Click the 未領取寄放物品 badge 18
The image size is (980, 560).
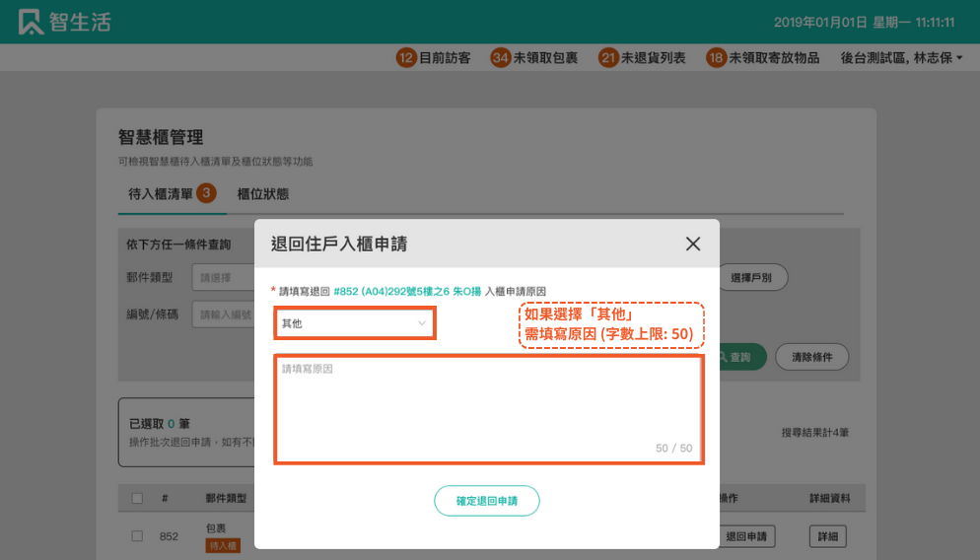(x=717, y=58)
